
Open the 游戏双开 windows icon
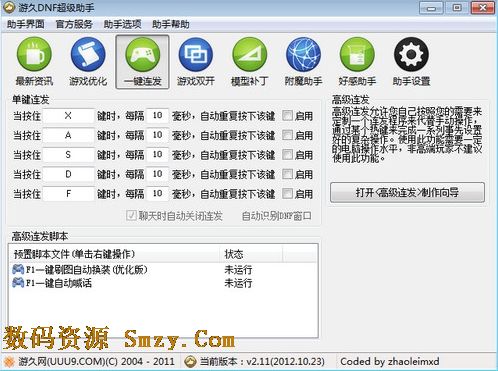point(196,54)
